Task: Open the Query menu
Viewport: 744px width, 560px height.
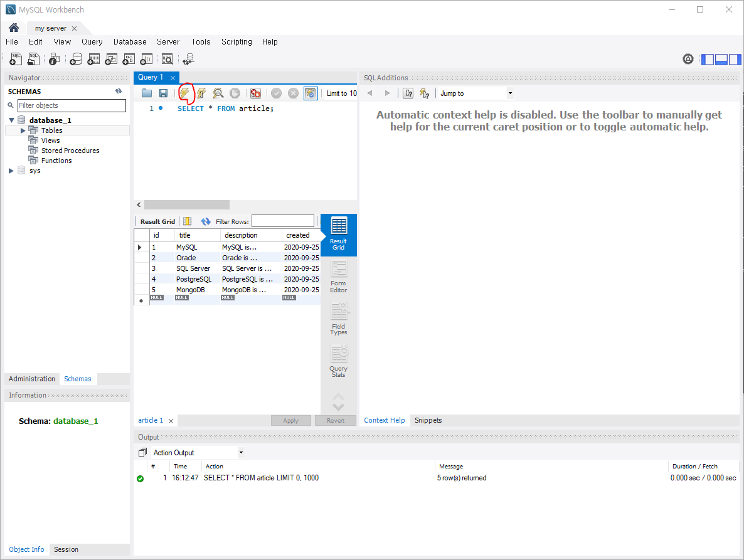Action: tap(92, 42)
